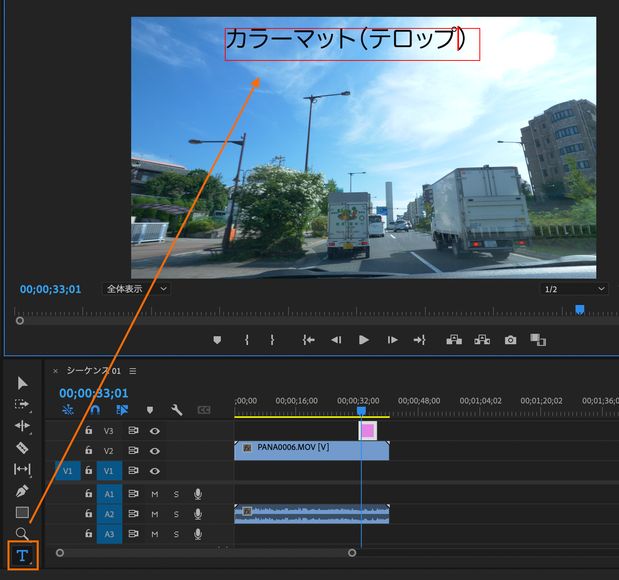Select the Rectangle tool

coord(22,512)
